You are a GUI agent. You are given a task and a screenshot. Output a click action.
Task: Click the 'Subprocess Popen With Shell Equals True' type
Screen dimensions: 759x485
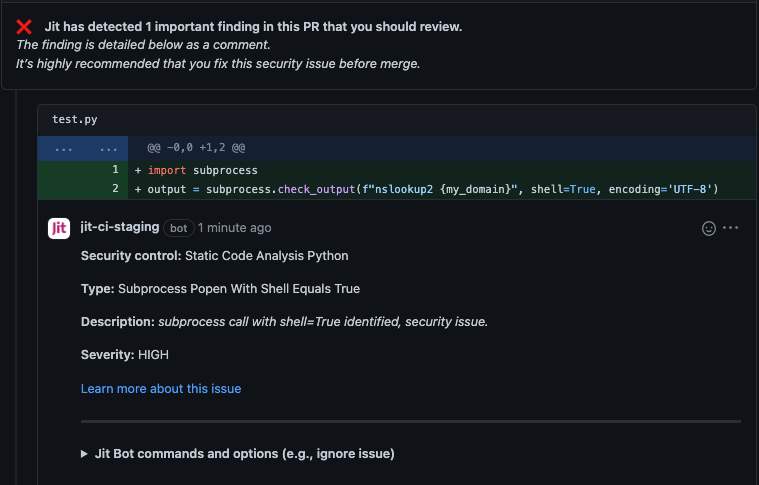click(238, 288)
